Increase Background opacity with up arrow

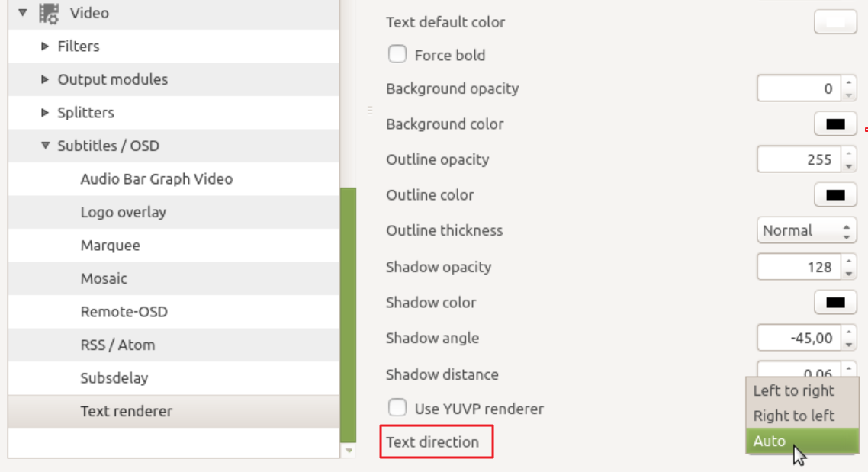[849, 82]
